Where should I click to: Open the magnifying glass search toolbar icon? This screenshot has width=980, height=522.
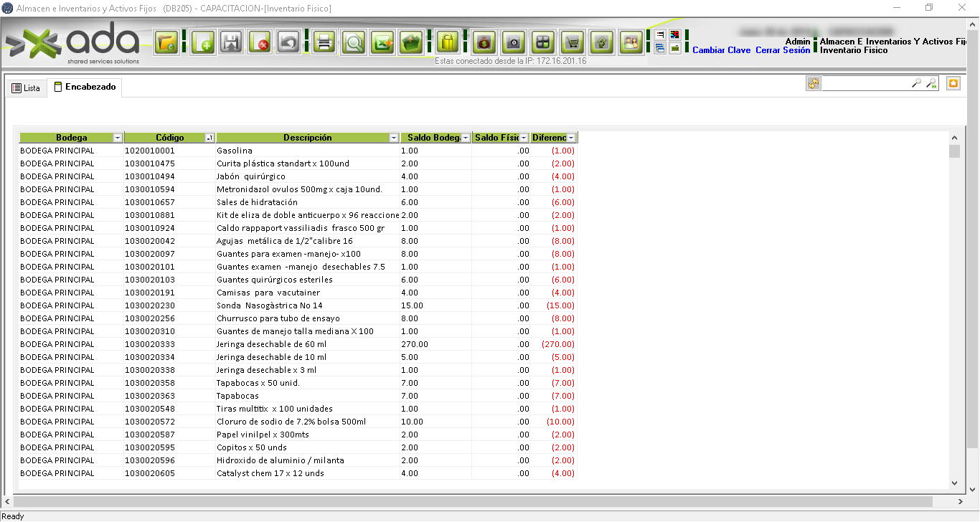[353, 43]
